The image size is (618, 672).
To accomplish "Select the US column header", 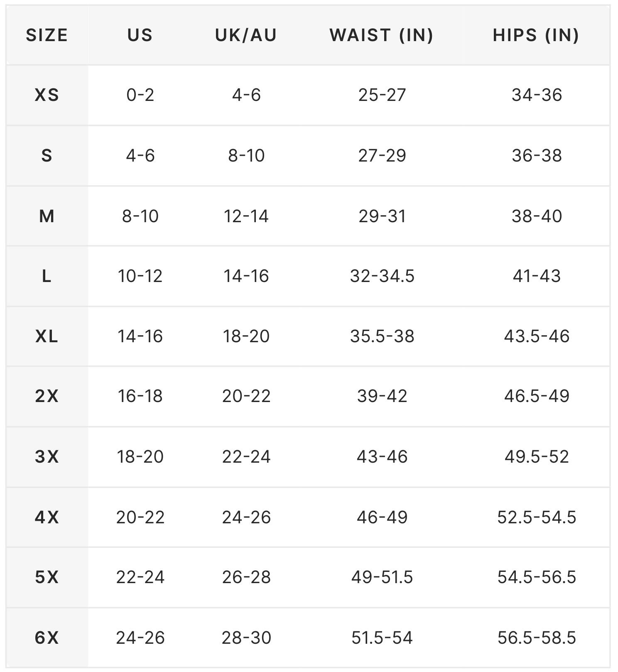I will (140, 35).
